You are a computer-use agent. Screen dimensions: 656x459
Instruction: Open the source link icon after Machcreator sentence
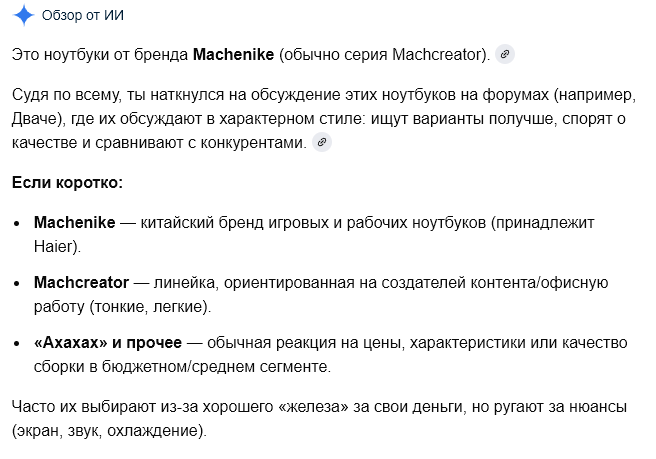(505, 54)
